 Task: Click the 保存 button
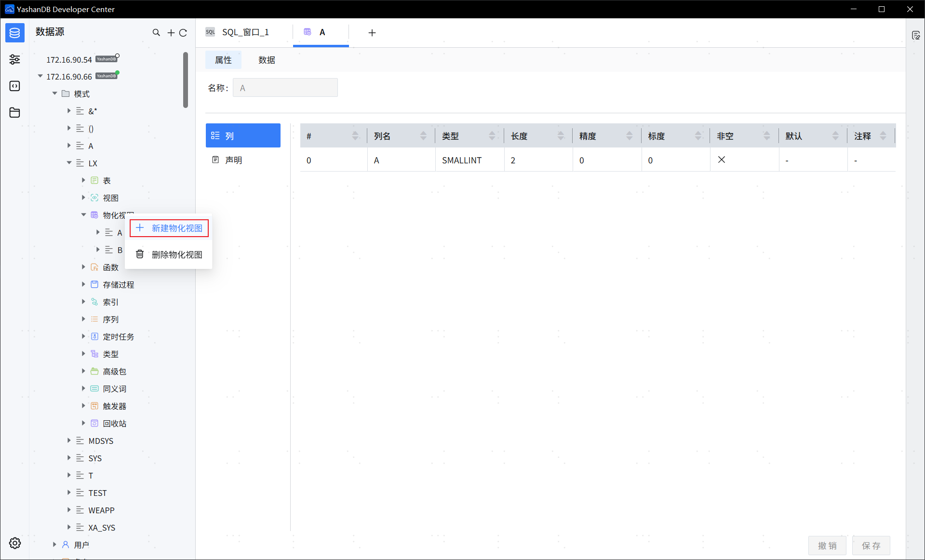(x=871, y=546)
